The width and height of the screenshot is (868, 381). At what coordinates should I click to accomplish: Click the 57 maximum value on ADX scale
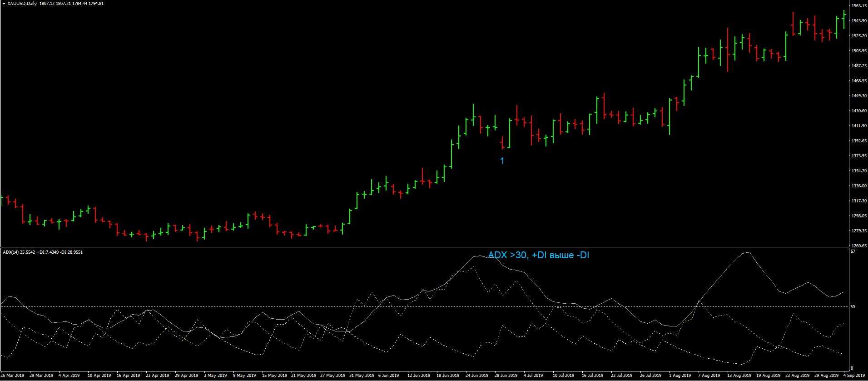click(x=853, y=251)
